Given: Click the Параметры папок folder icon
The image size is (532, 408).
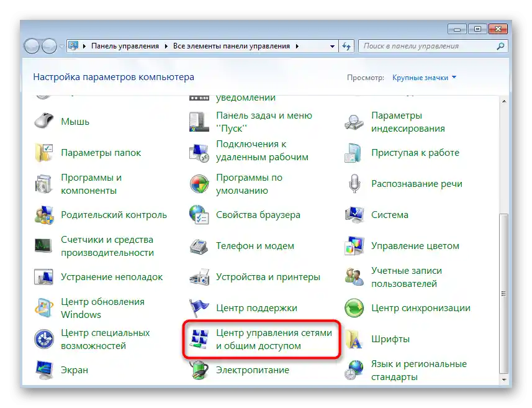Looking at the screenshot, I should (44, 152).
